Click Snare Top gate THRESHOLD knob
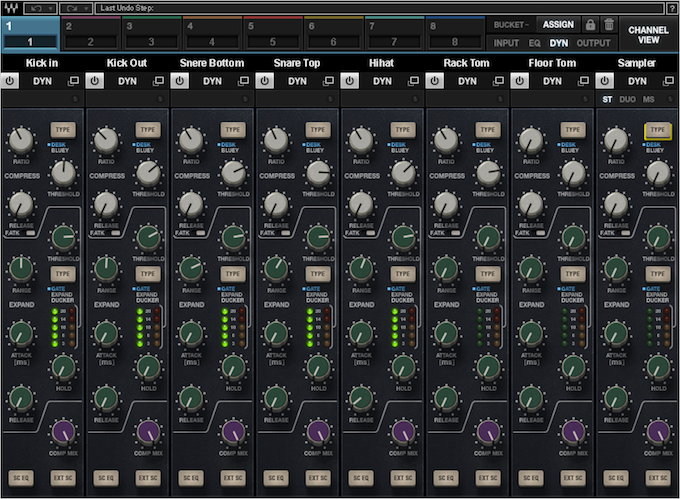Viewport: 680px width, 499px height. pyautogui.click(x=318, y=238)
